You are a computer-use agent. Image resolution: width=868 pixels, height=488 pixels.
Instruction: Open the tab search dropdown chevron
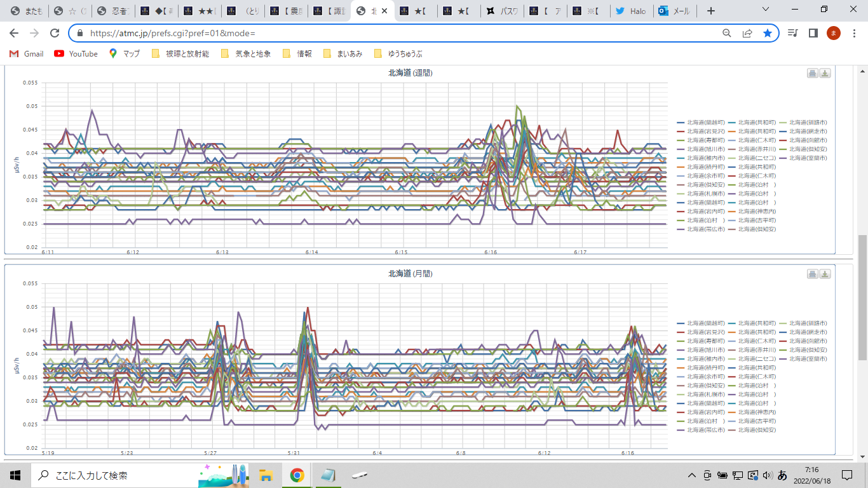(766, 10)
